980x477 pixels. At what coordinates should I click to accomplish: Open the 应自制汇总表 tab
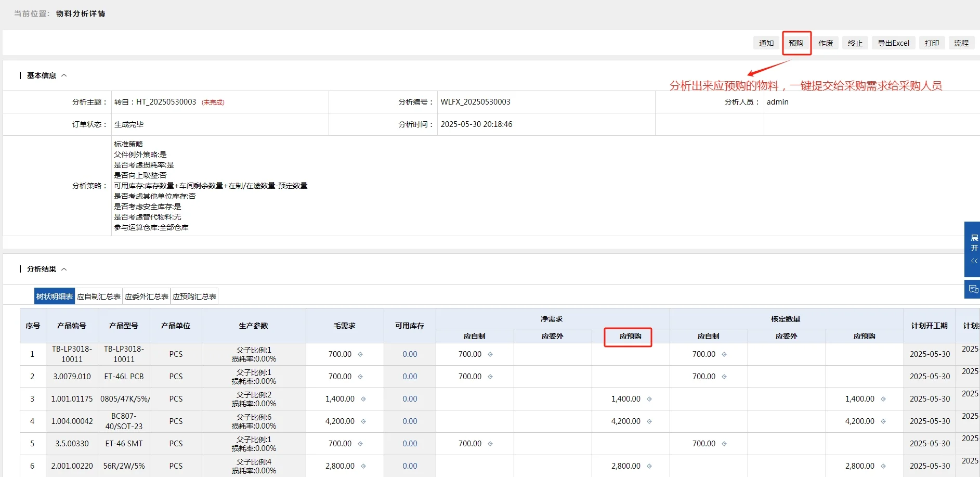tap(99, 296)
